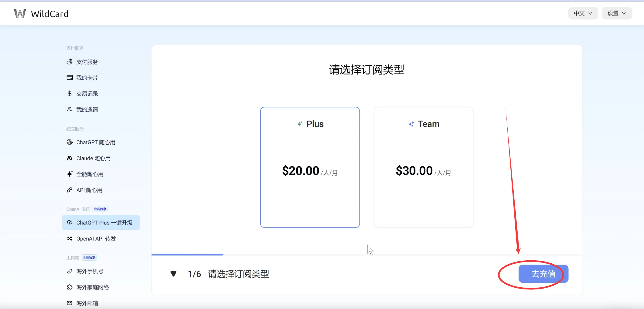Select the Team $30.00 subscription card
Image resolution: width=644 pixels, height=309 pixels.
click(423, 167)
